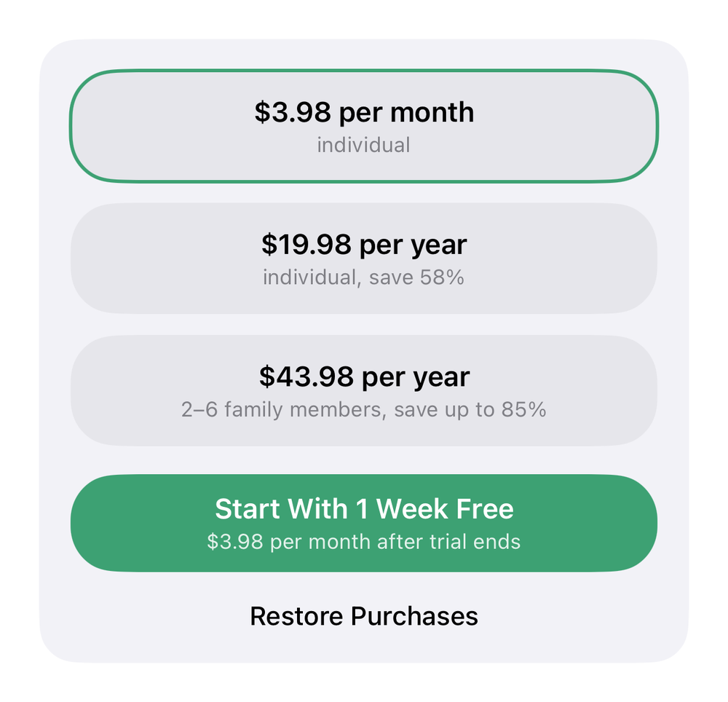Click the "$19.98 per year" price heading
Image resolution: width=728 pixels, height=702 pixels.
[x=364, y=245]
